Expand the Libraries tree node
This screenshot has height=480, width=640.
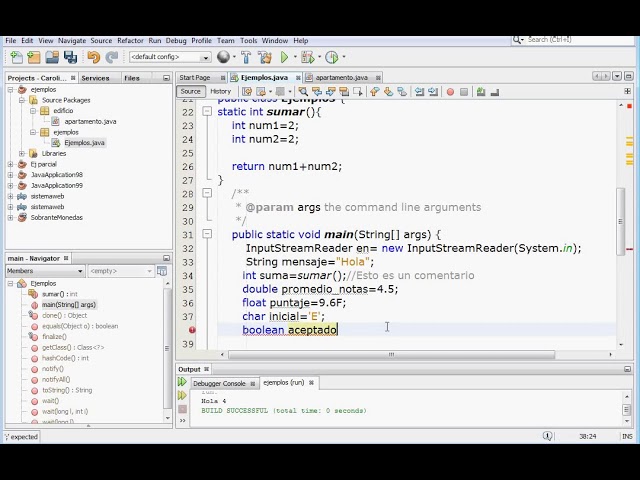coord(22,153)
